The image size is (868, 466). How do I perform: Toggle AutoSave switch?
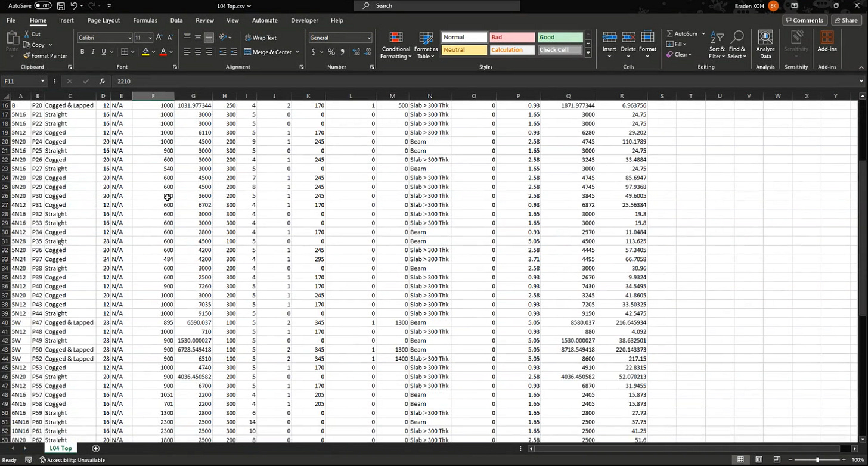tap(42, 5)
